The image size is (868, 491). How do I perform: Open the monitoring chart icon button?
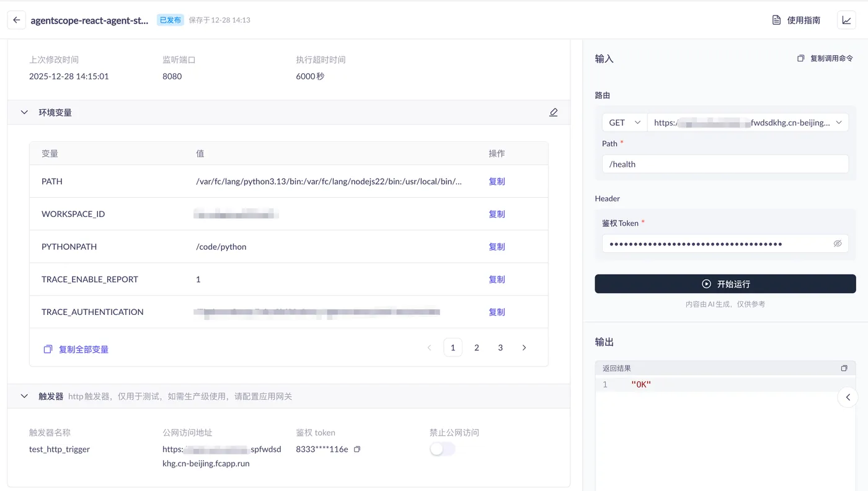click(846, 20)
